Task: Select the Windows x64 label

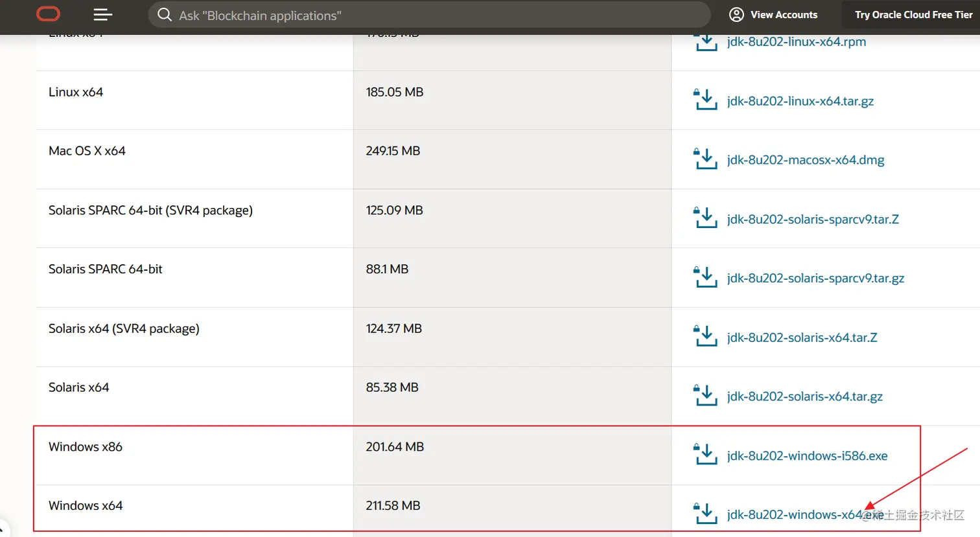Action: pos(86,506)
